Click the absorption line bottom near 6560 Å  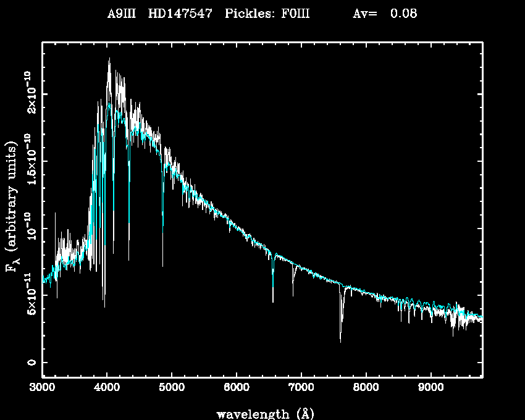click(272, 300)
